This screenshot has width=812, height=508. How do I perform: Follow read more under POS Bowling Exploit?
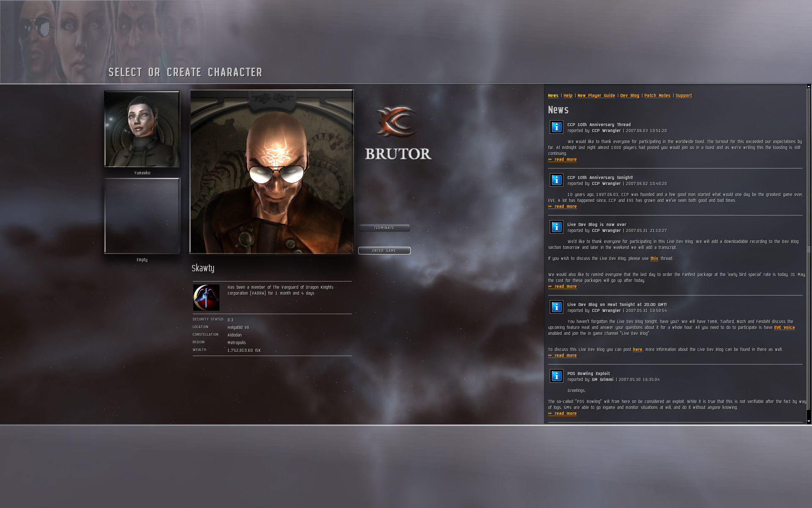coord(562,414)
